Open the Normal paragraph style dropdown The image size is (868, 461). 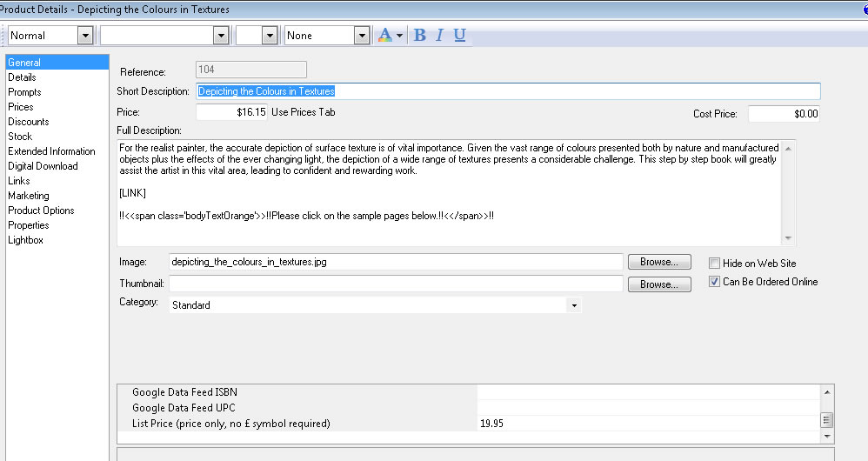pyautogui.click(x=84, y=36)
